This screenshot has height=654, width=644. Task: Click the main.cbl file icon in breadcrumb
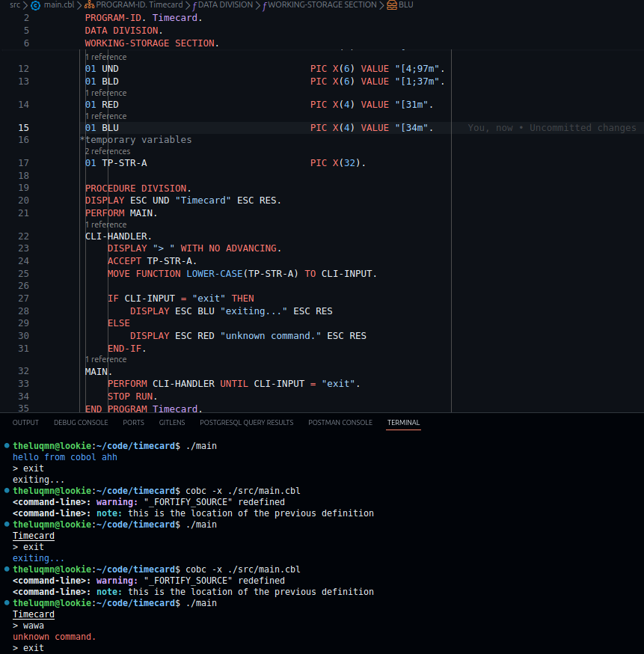click(36, 5)
